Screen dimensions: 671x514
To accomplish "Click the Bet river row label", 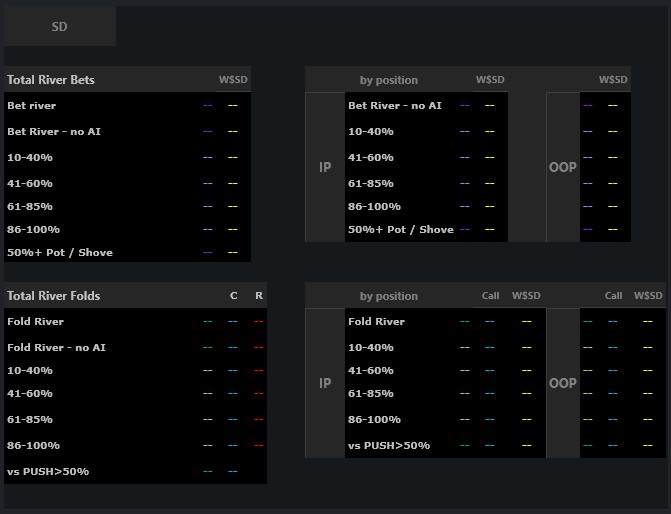I will pos(32,105).
